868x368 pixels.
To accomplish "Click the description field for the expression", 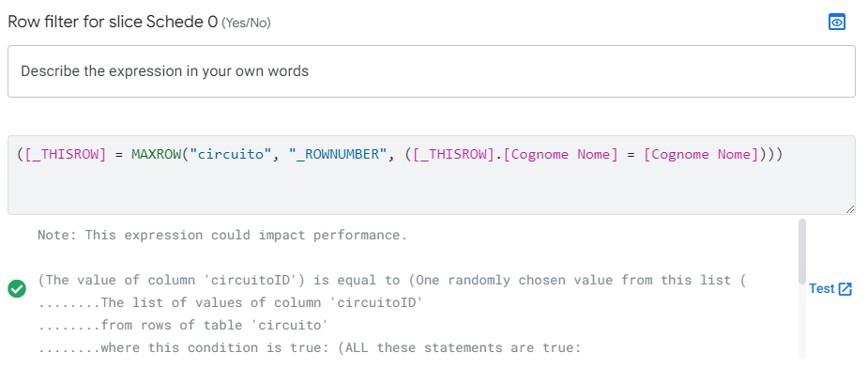I will 432,71.
